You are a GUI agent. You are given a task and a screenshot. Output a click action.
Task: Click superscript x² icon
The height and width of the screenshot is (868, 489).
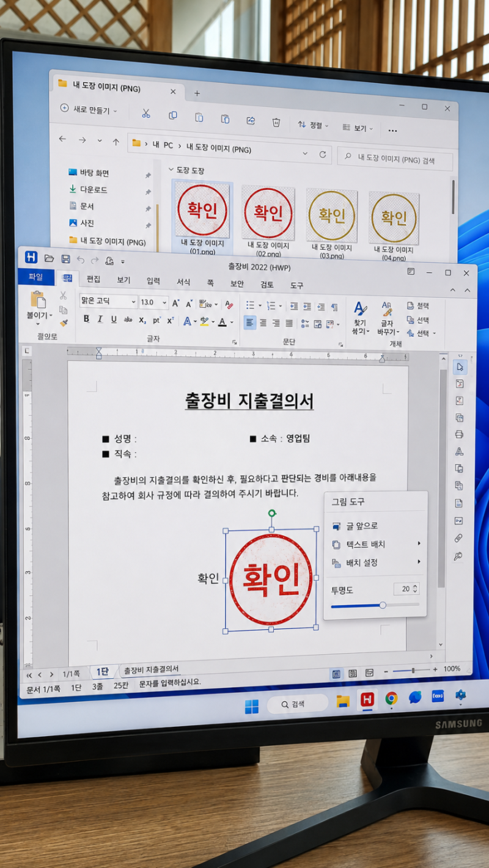pyautogui.click(x=171, y=320)
